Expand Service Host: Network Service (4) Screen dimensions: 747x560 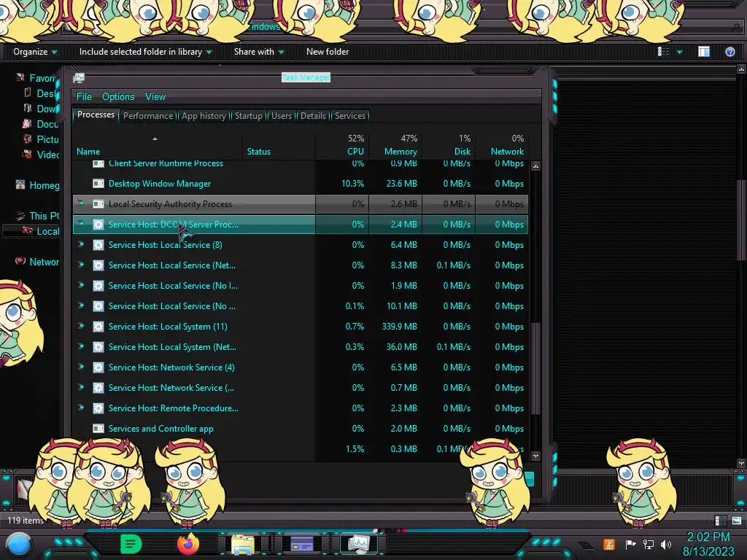click(81, 367)
